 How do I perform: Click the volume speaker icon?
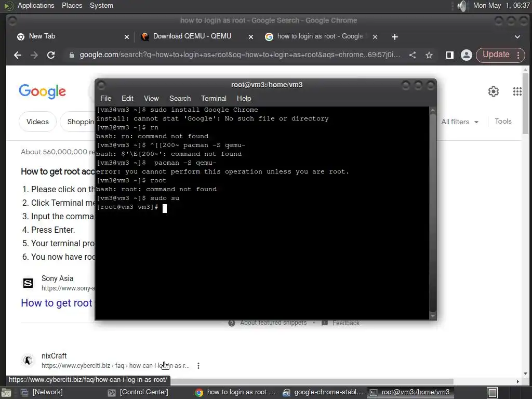pyautogui.click(x=462, y=6)
